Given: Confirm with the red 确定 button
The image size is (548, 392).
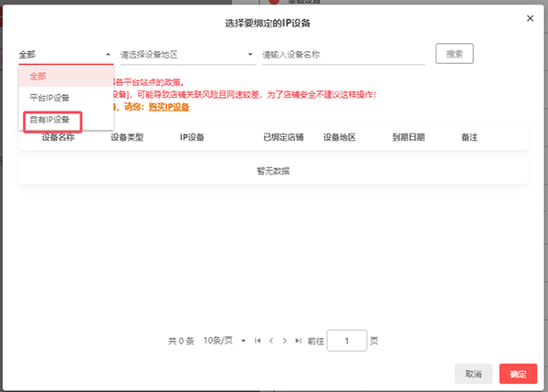Looking at the screenshot, I should click(518, 374).
